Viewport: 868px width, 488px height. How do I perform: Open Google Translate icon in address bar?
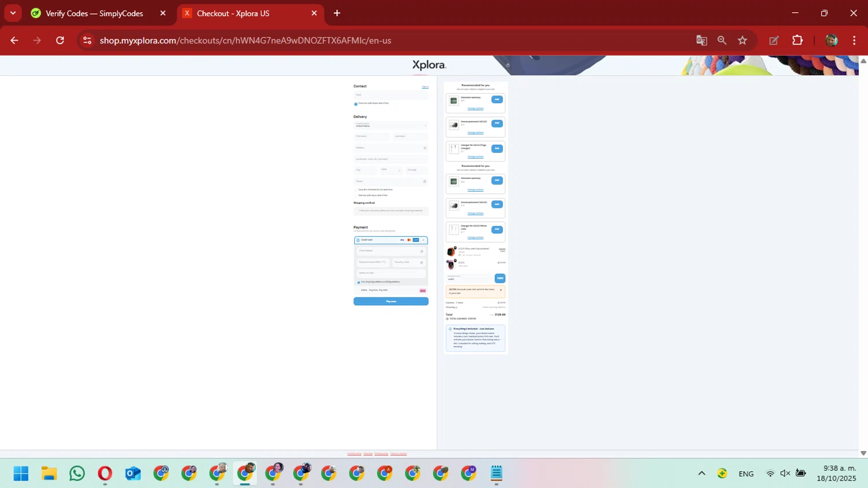click(701, 41)
